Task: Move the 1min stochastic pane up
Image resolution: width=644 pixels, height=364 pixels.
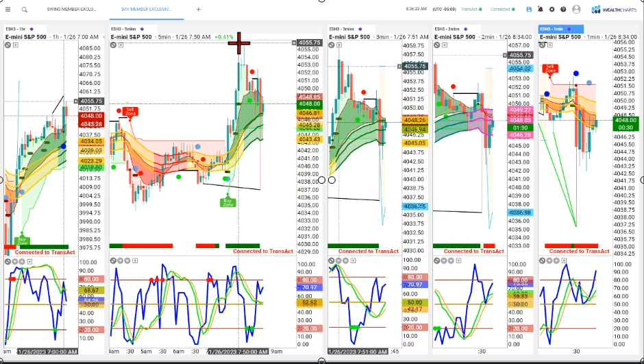Action: tap(556, 260)
